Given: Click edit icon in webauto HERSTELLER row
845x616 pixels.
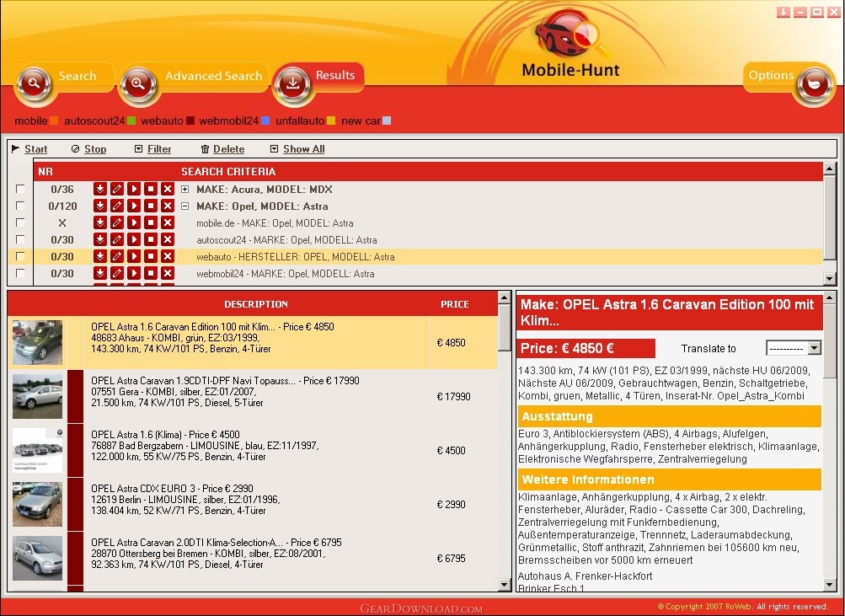Looking at the screenshot, I should pos(116,256).
